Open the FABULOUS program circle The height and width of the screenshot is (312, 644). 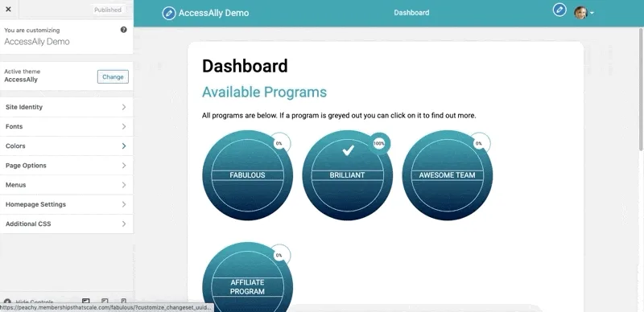(247, 175)
